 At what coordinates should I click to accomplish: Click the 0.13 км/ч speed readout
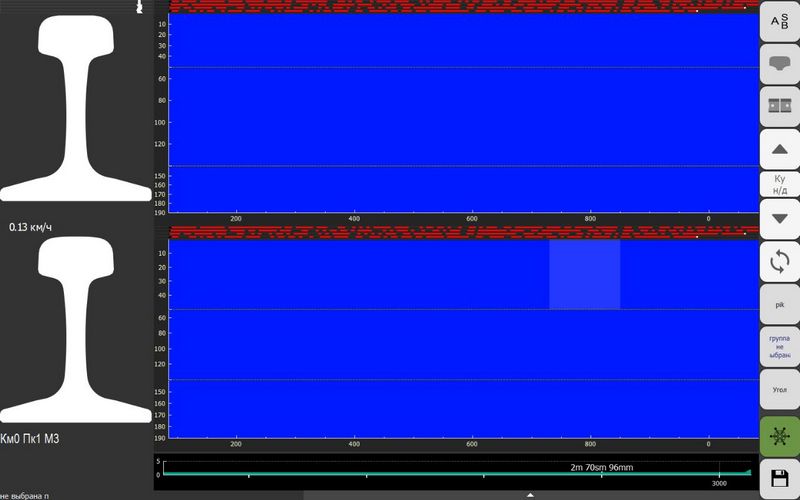point(30,227)
